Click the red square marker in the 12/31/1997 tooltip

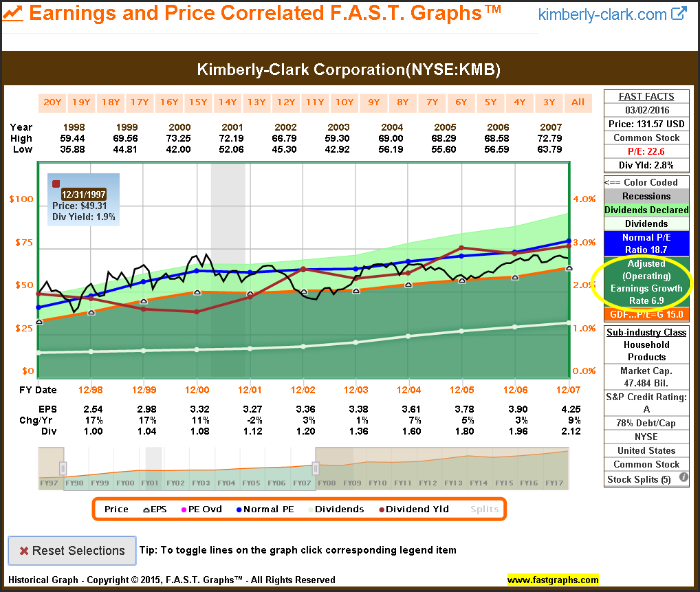57,184
